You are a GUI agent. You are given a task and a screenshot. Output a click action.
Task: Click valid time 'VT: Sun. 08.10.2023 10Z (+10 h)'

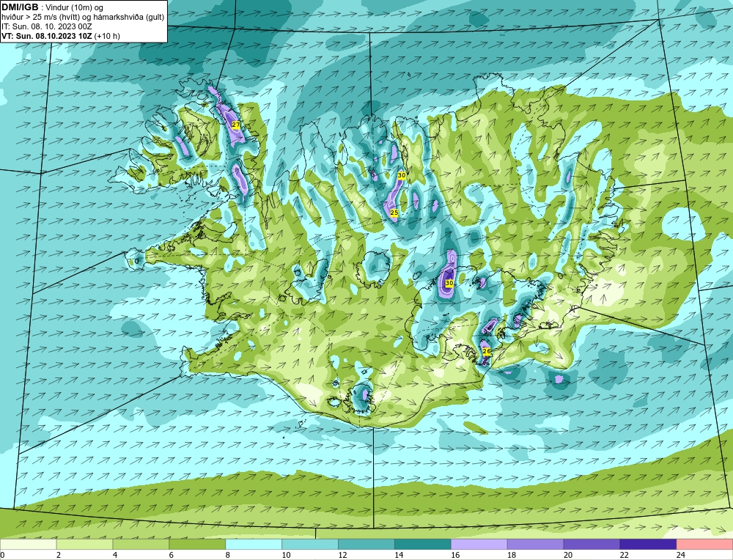point(61,35)
